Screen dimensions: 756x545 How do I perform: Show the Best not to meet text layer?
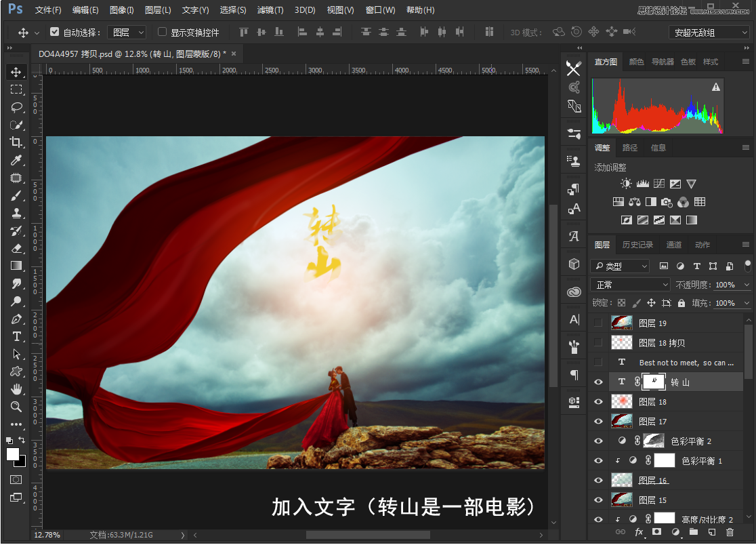[x=598, y=362]
